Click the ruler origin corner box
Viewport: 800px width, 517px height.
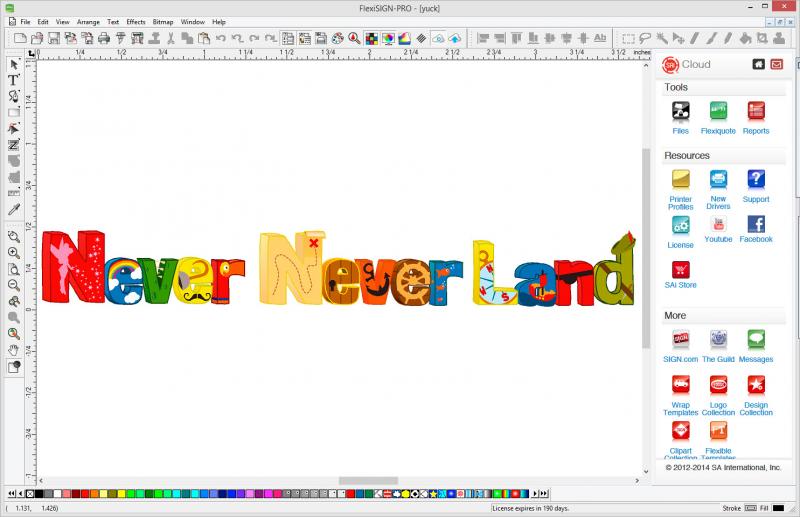pyautogui.click(x=31, y=54)
